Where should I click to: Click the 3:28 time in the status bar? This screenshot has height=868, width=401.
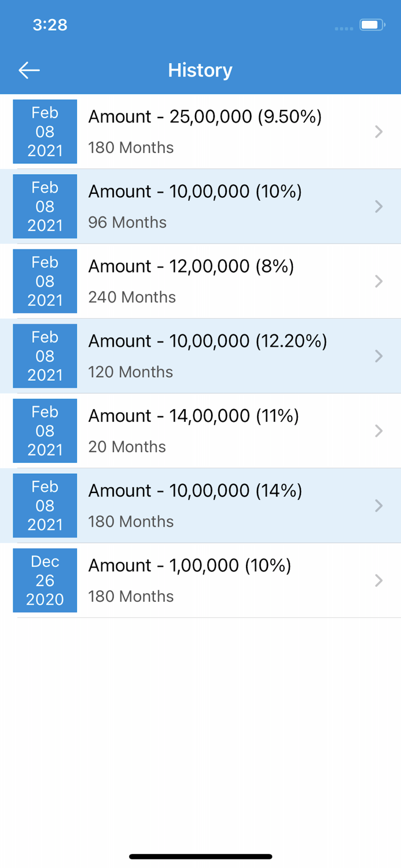click(x=50, y=25)
